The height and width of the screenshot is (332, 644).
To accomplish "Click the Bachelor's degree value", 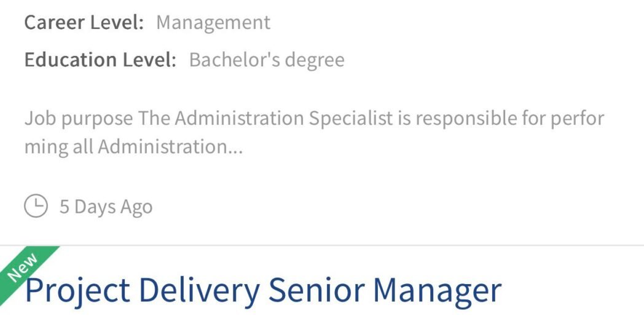I will click(x=267, y=60).
